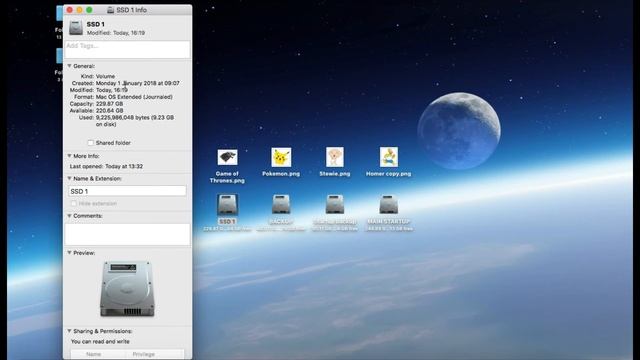Click the Last opened: Today at 13:32 text
The image size is (640, 360).
pos(106,167)
